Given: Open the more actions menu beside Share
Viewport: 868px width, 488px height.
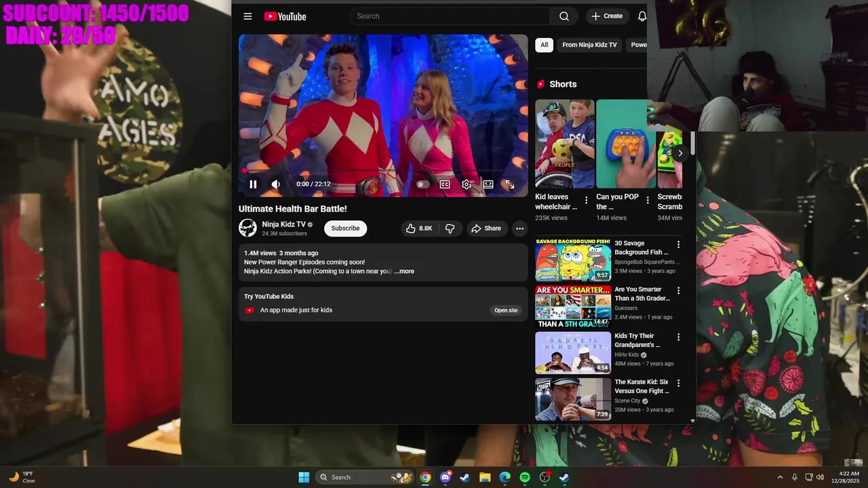Looking at the screenshot, I should [519, 228].
